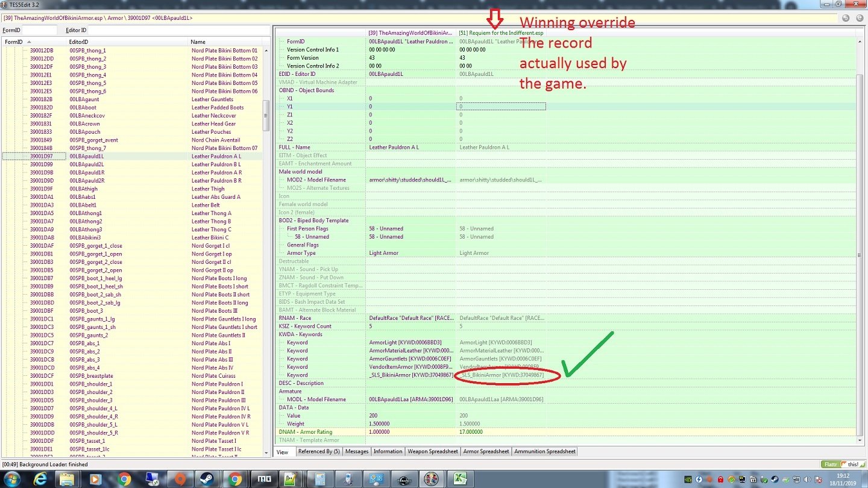868x488 pixels.
Task: Click the 'OBND - Object Bounds' row label
Action: coord(306,90)
